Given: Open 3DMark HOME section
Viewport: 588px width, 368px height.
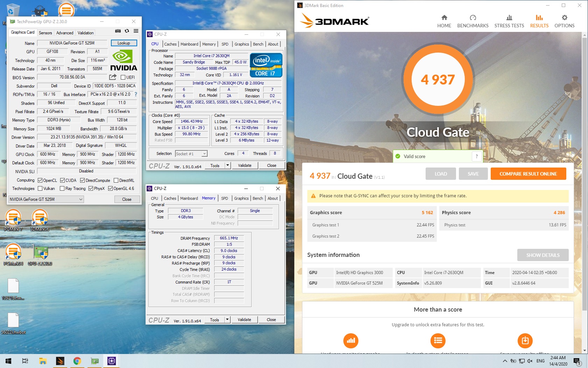Looking at the screenshot, I should 444,21.
